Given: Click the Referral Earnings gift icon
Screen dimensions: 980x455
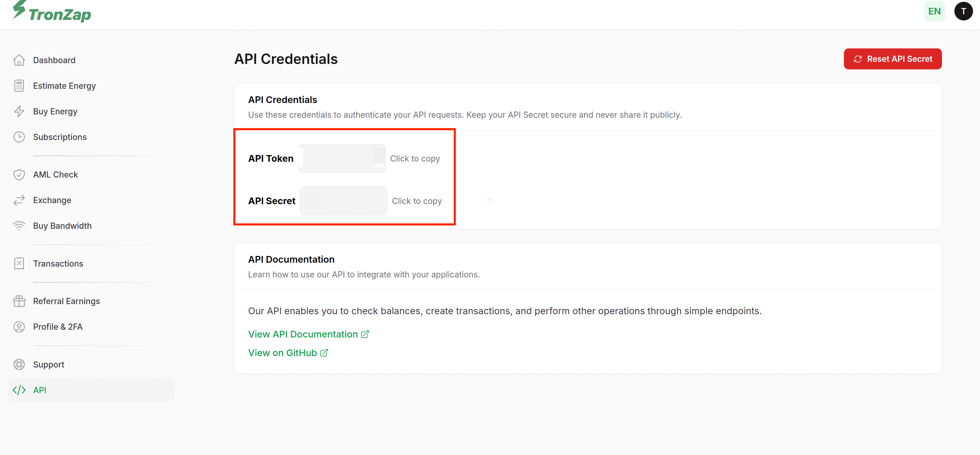Looking at the screenshot, I should tap(19, 300).
